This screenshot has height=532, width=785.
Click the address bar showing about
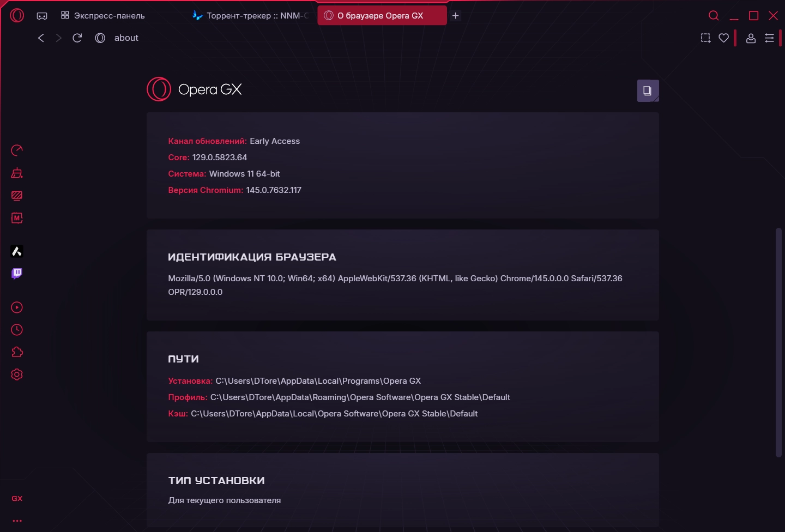[x=126, y=38]
